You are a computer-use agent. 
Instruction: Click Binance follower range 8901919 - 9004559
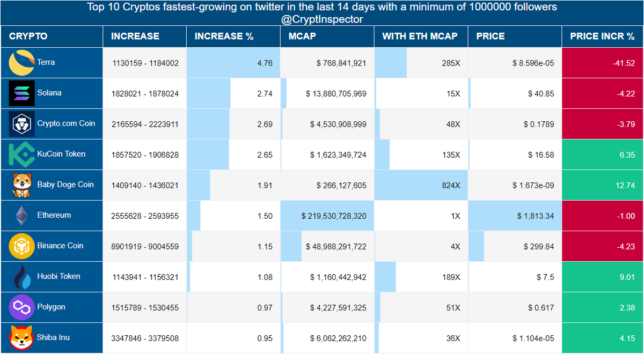(145, 247)
